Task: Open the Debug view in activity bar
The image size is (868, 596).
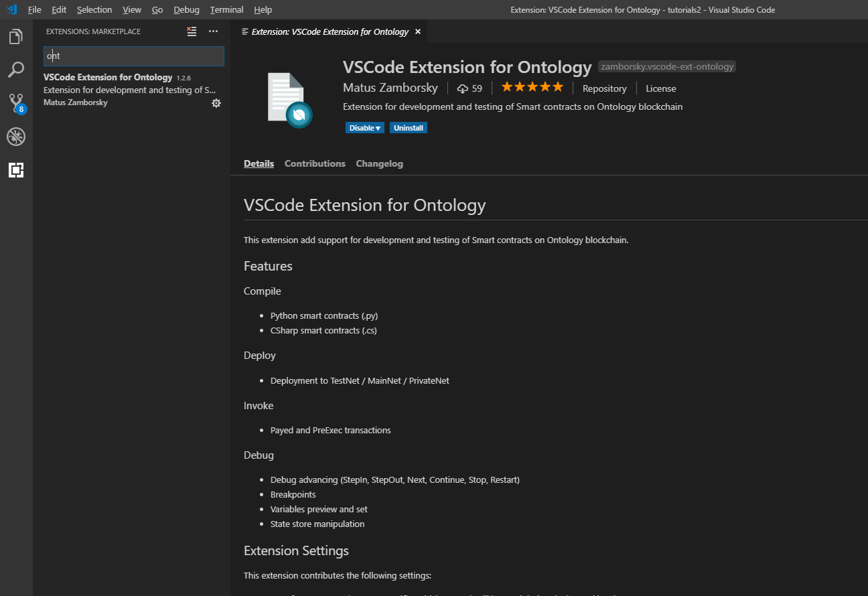Action: tap(16, 137)
